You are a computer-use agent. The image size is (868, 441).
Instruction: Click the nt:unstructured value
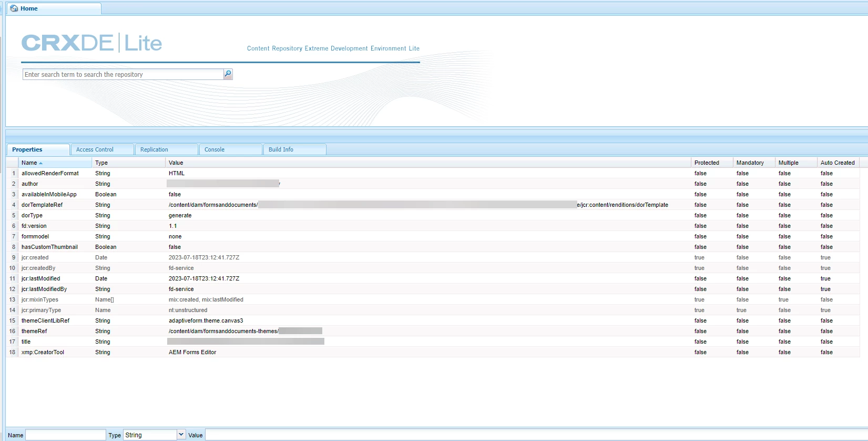pyautogui.click(x=188, y=310)
